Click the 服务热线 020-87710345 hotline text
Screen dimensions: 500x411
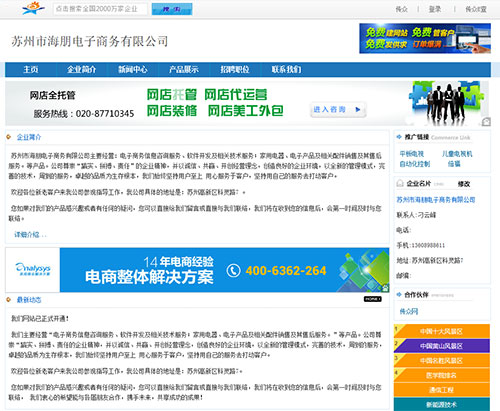point(84,114)
